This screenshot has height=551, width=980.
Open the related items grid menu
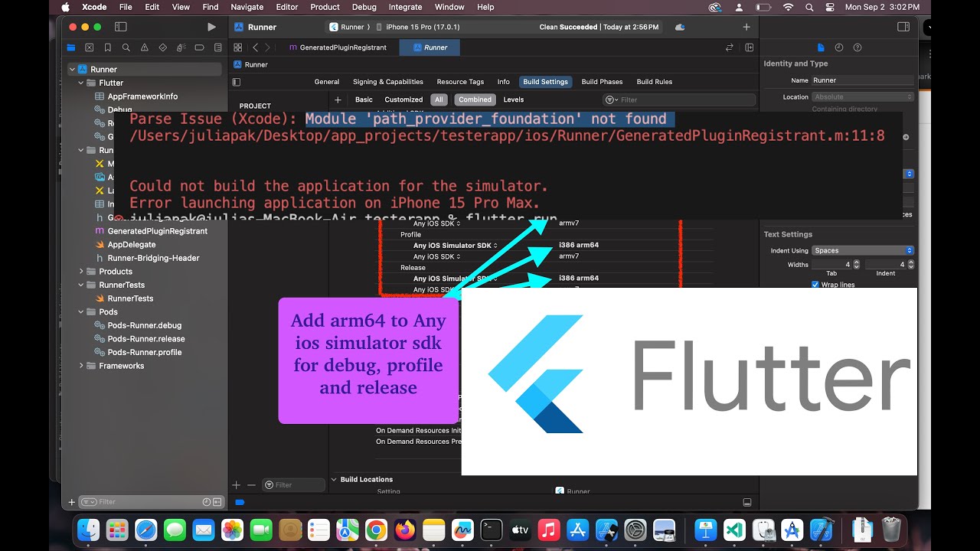tap(238, 47)
